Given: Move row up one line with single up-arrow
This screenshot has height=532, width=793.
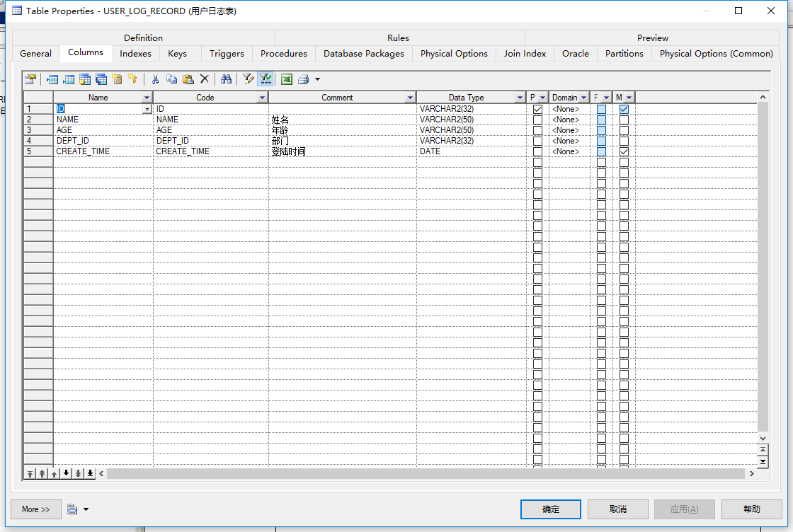Looking at the screenshot, I should pyautogui.click(x=54, y=473).
